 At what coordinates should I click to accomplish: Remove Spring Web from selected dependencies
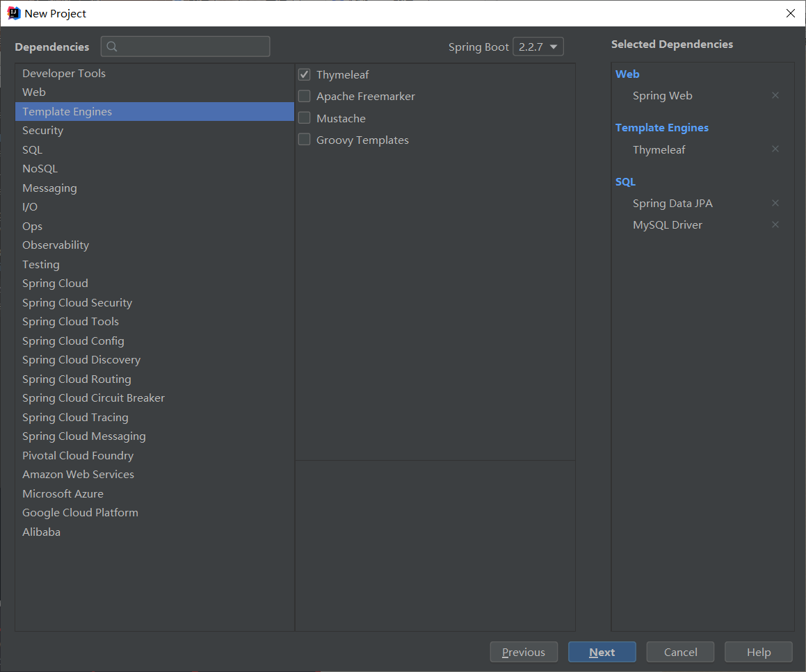click(x=775, y=96)
